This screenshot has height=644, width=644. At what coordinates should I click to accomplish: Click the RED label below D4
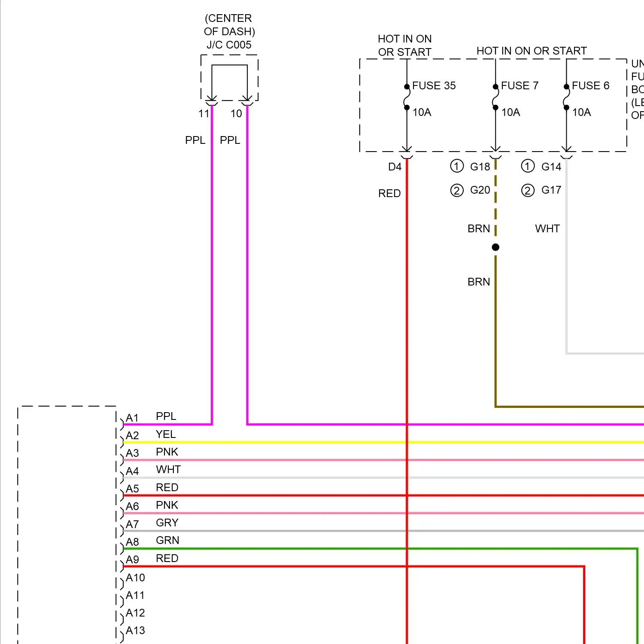pyautogui.click(x=389, y=194)
